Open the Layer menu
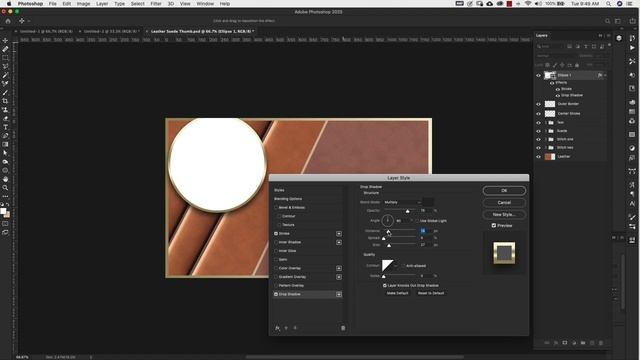Screen dimensions: 640x360 click(102, 4)
